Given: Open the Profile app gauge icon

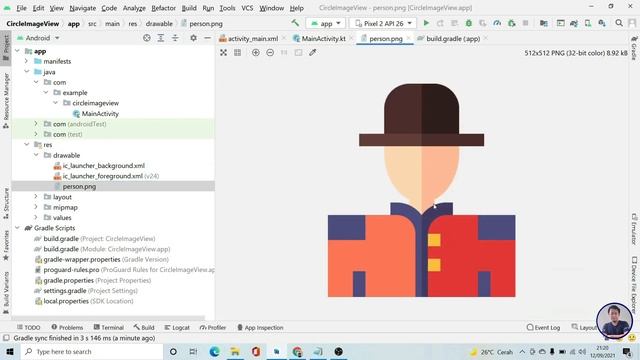Looking at the screenshot, I should (497, 23).
